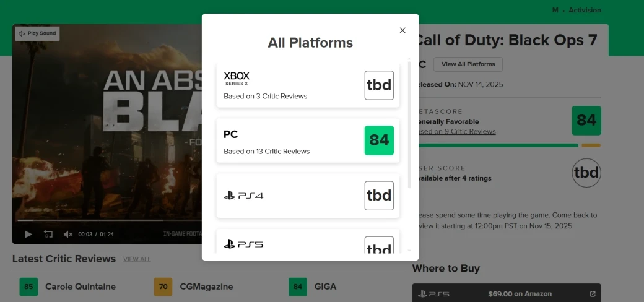
Task: Open View All critic reviews link
Action: tap(136, 259)
